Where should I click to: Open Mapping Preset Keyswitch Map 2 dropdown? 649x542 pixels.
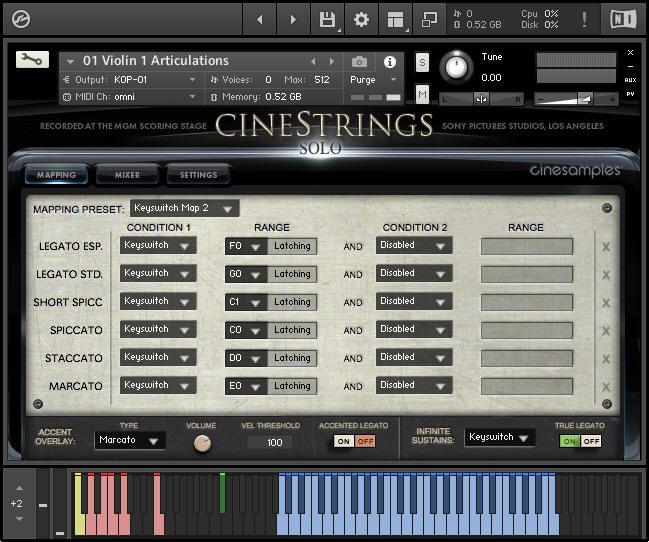click(x=184, y=208)
